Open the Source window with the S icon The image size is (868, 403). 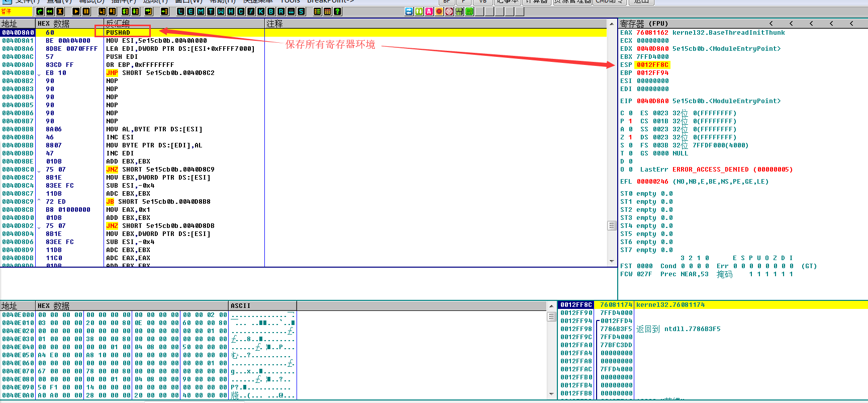[x=302, y=11]
